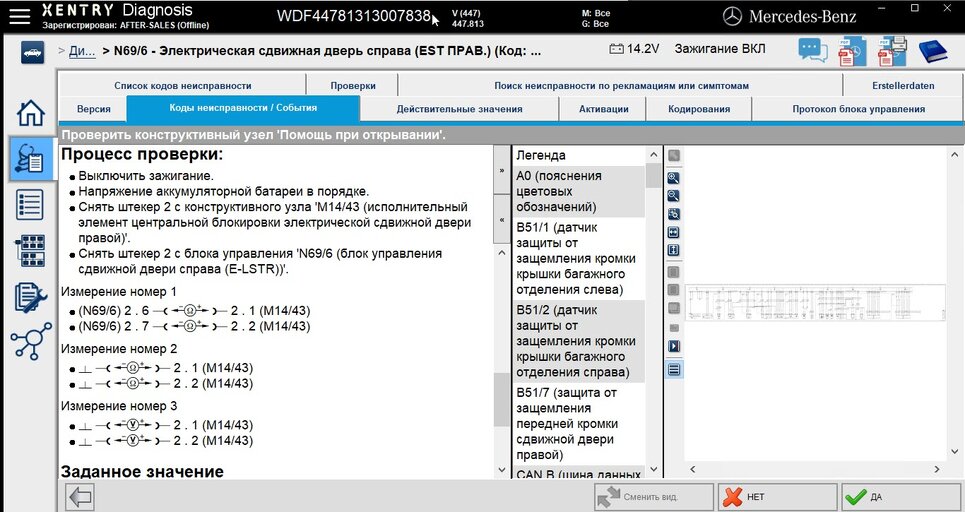
Task: Click the 'Сменить вид.' button
Action: click(654, 497)
